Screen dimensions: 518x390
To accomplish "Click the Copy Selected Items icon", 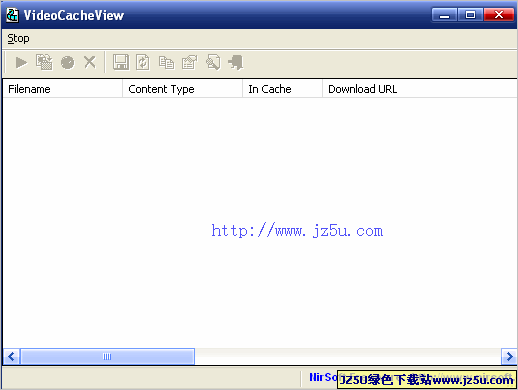I will tap(166, 63).
